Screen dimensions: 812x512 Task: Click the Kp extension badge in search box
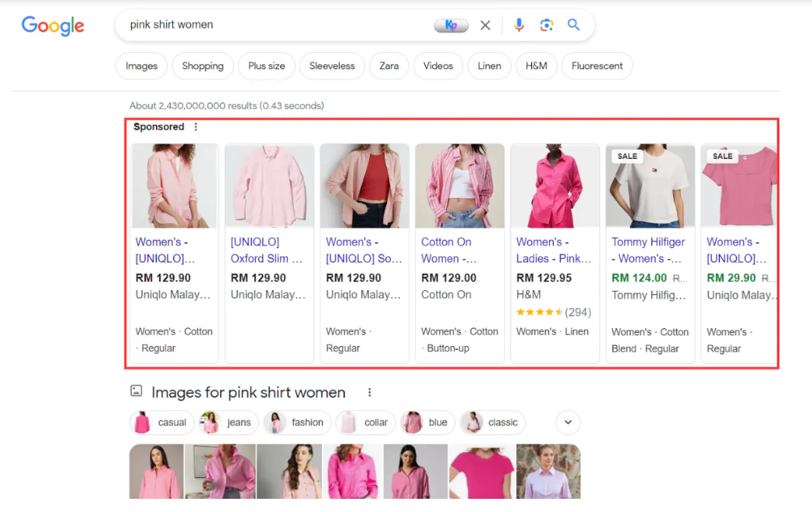click(451, 25)
